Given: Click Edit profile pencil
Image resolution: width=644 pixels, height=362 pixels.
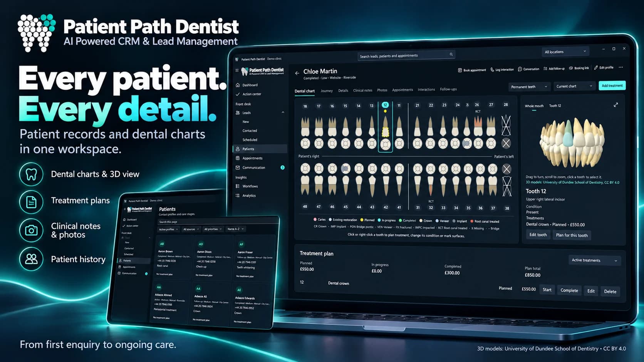Looking at the screenshot, I should pyautogui.click(x=596, y=67).
